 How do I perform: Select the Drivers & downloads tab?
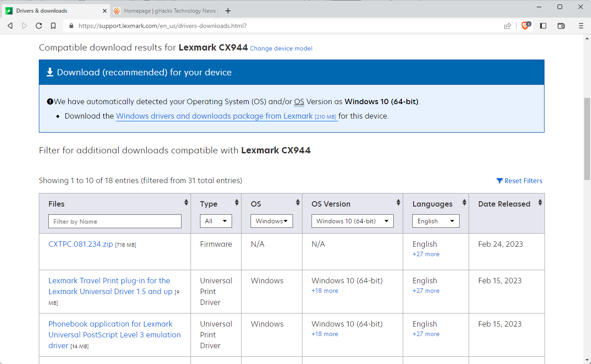(54, 11)
